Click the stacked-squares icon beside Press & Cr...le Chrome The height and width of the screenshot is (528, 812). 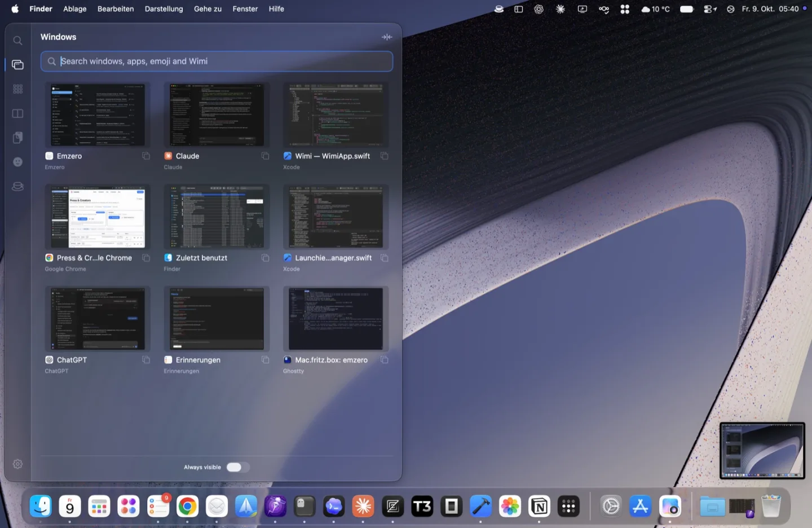point(146,258)
